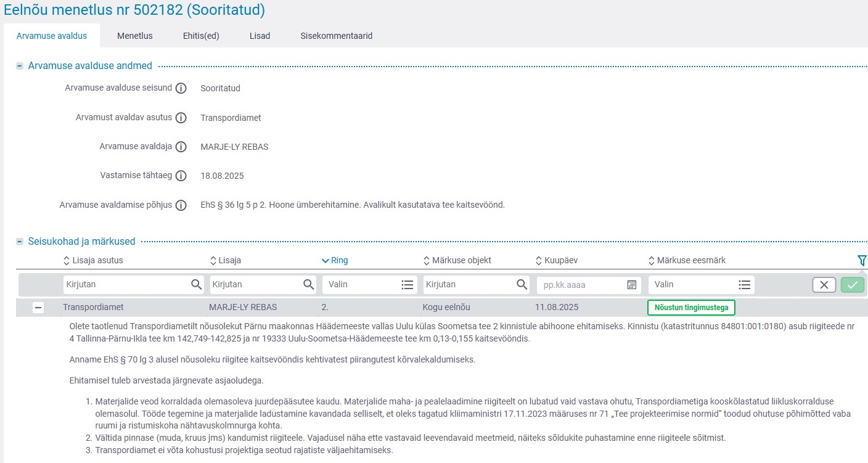Image resolution: width=868 pixels, height=463 pixels.
Task: Click the filter funnel icon above the table
Action: pyautogui.click(x=862, y=261)
